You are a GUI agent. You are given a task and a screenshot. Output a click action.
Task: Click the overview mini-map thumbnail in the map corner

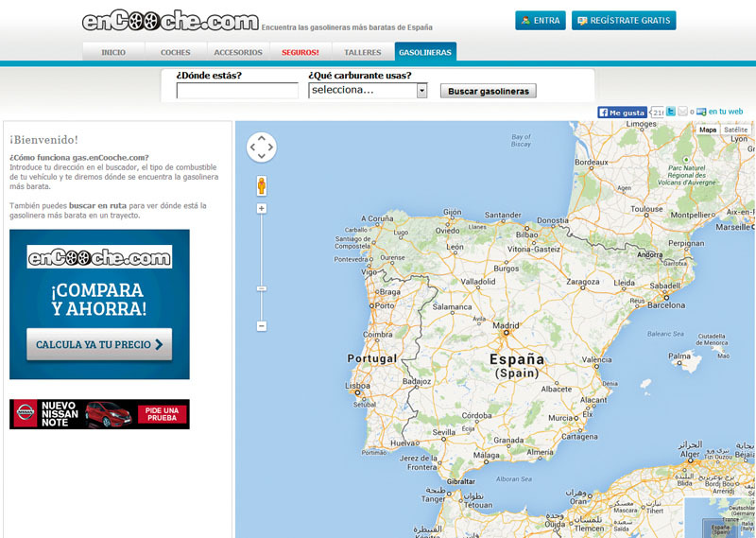(x=720, y=518)
